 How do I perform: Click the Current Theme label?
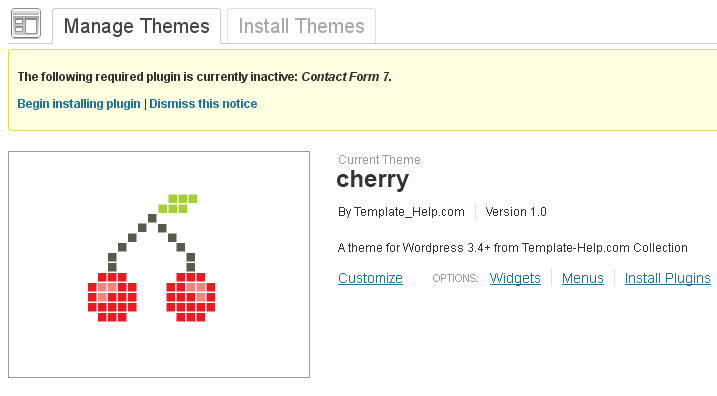(x=379, y=160)
